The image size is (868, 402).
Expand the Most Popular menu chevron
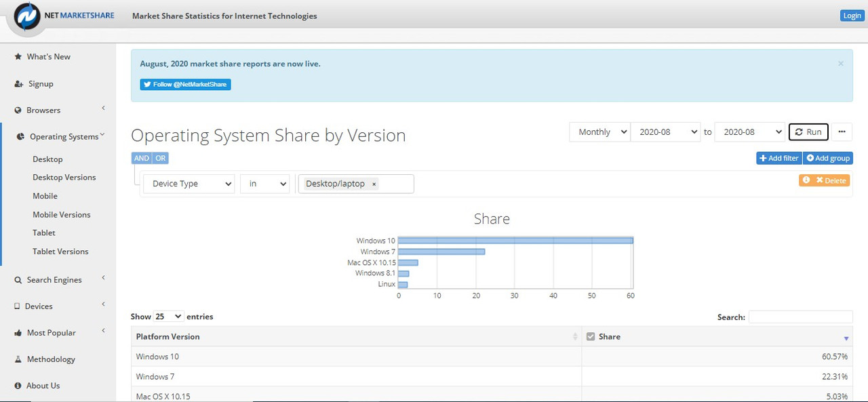pos(104,331)
